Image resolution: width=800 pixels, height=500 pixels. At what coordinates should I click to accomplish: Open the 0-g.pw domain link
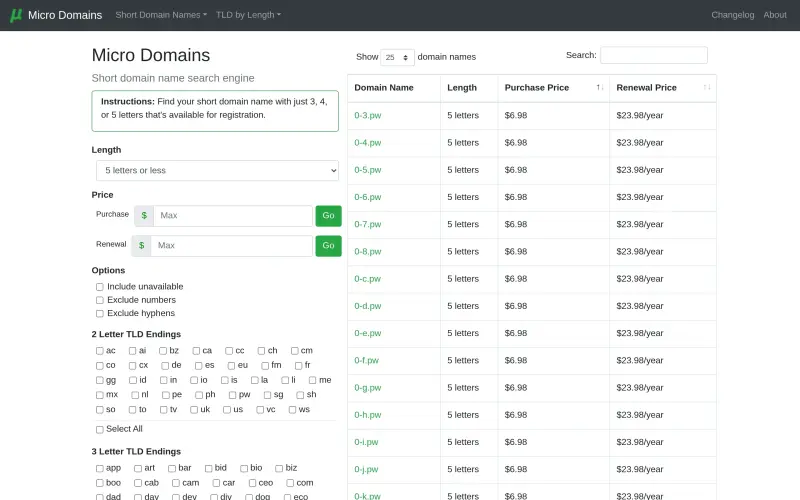[368, 388]
